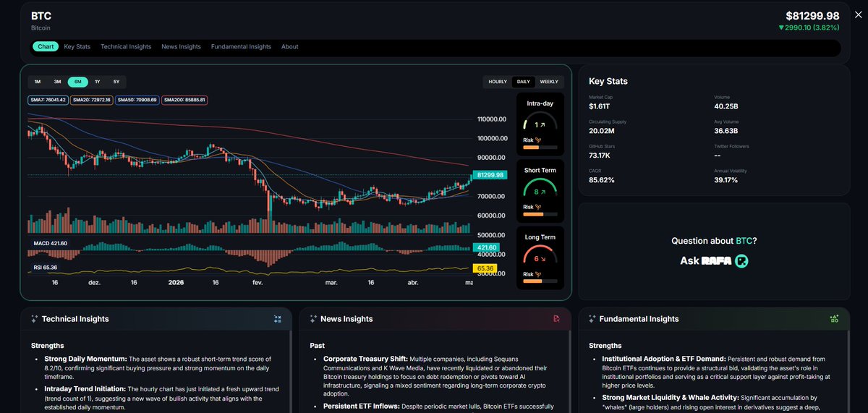Screen dimensions: 868x413
Task: Click the green price change triangle icon
Action: [781, 27]
